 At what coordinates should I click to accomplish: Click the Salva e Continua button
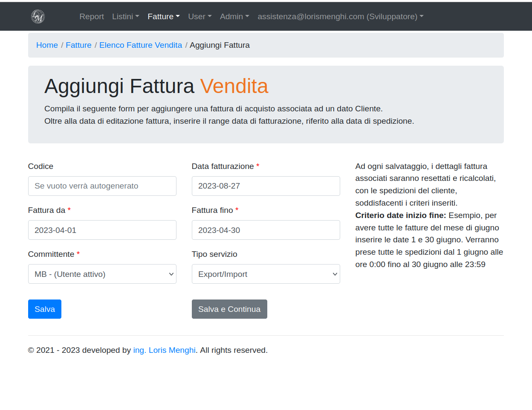click(x=229, y=309)
